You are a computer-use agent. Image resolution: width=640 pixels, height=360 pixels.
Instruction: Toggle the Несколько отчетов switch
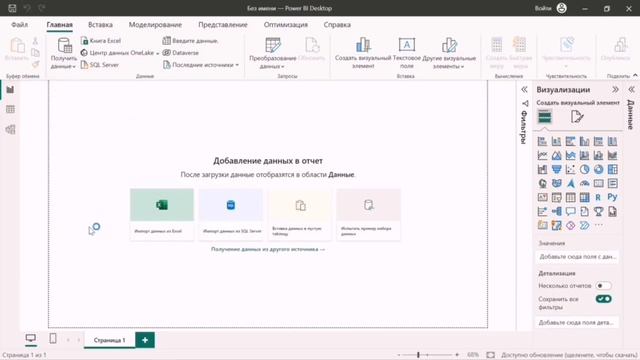(x=603, y=286)
